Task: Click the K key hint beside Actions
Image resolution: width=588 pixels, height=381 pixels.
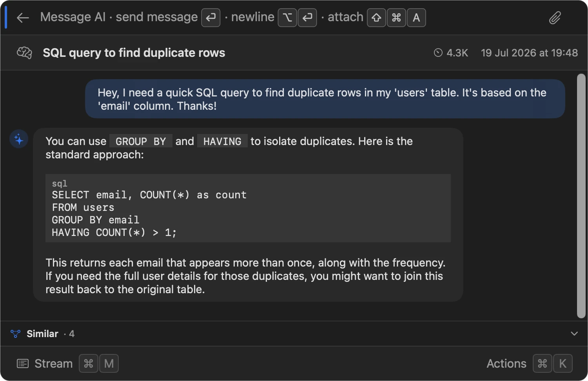Action: click(x=563, y=364)
